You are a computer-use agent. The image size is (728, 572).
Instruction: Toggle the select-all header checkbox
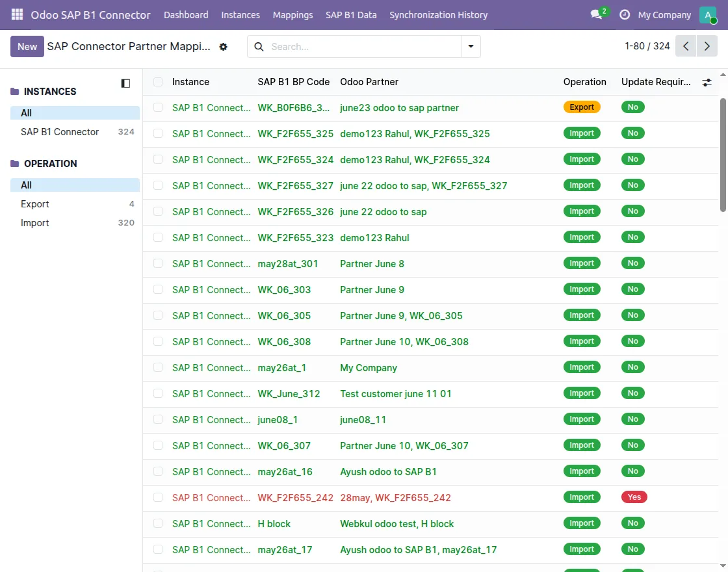coord(158,82)
